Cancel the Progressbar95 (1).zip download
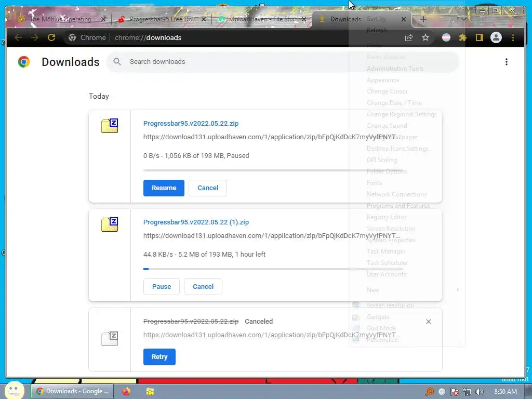Viewport: 532px width, 399px height. point(203,287)
